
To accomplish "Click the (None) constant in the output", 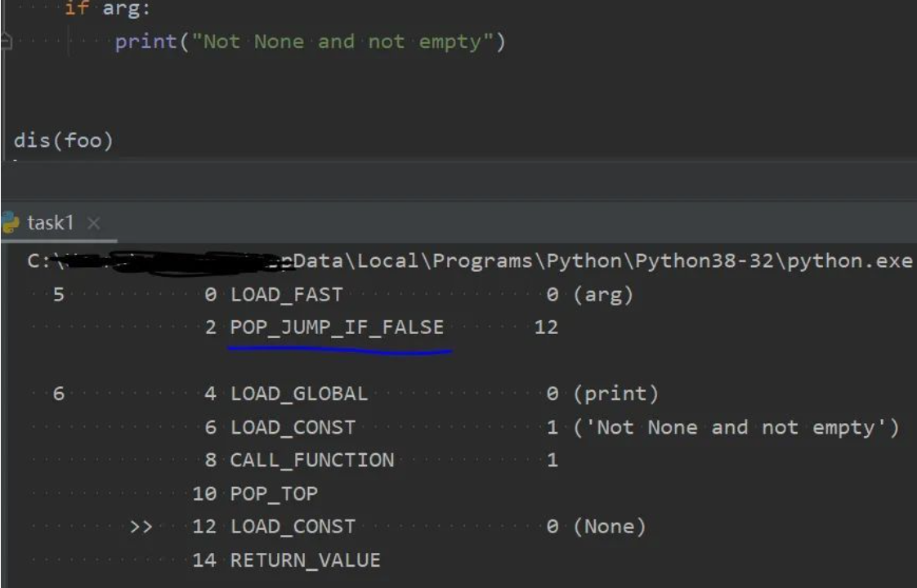I will pos(610,527).
